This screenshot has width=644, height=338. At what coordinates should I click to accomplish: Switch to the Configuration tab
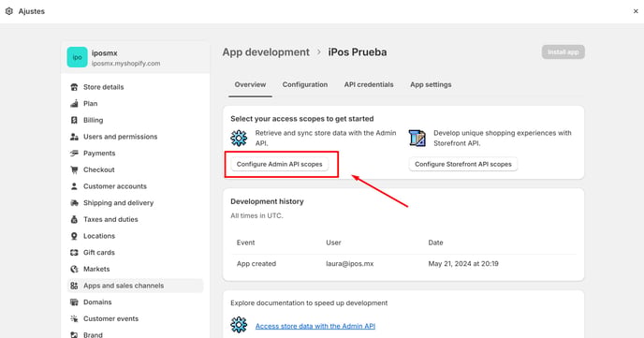point(305,84)
